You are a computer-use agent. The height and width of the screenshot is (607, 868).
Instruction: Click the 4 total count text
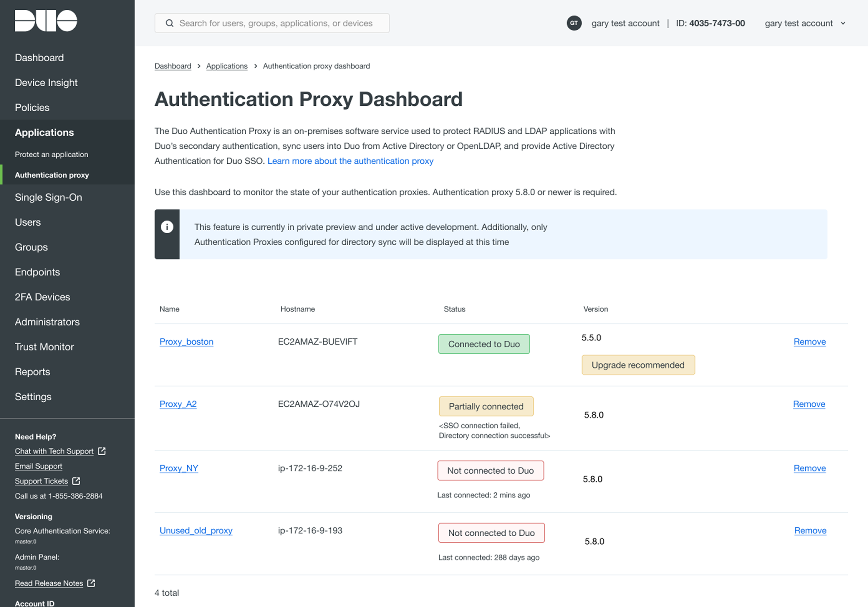pos(167,593)
